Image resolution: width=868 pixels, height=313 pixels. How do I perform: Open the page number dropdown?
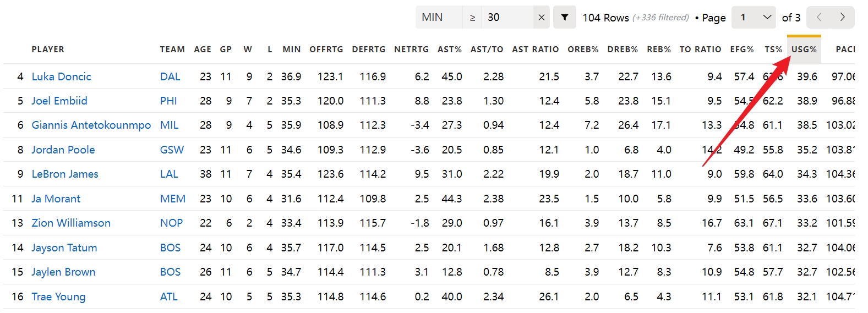[x=754, y=18]
